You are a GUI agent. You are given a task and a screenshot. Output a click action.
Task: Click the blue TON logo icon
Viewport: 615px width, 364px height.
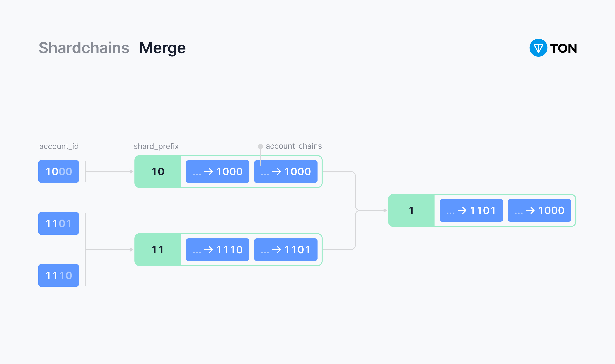[x=538, y=48]
